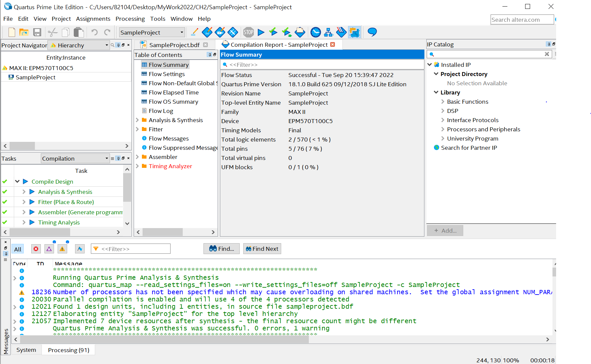This screenshot has width=591, height=364.
Task: Open the Tools menu
Action: pos(158,19)
